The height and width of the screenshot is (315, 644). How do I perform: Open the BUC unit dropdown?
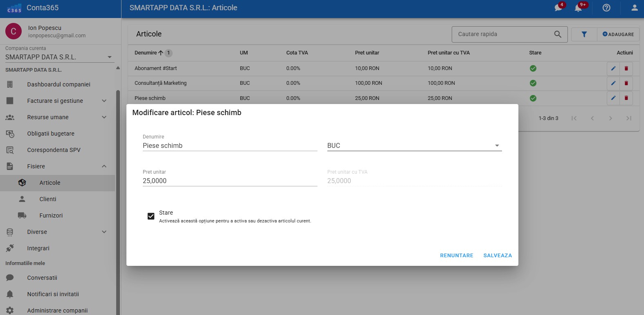414,145
